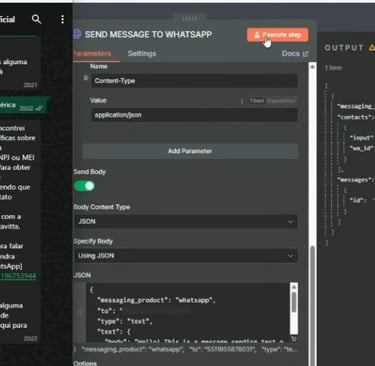Screen dimensions: 375x366
Task: Click the parameters panel vertical scrollbar thumb
Action: tap(313, 305)
